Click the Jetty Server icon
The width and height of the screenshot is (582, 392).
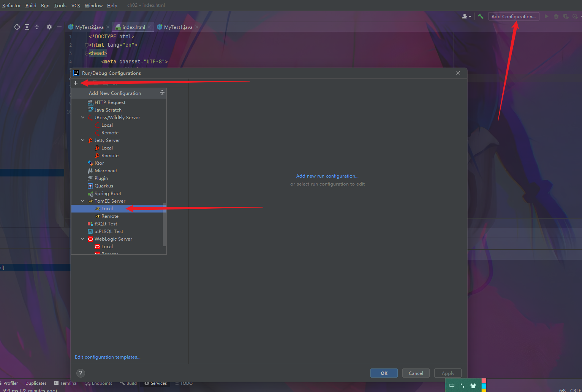tap(90, 140)
